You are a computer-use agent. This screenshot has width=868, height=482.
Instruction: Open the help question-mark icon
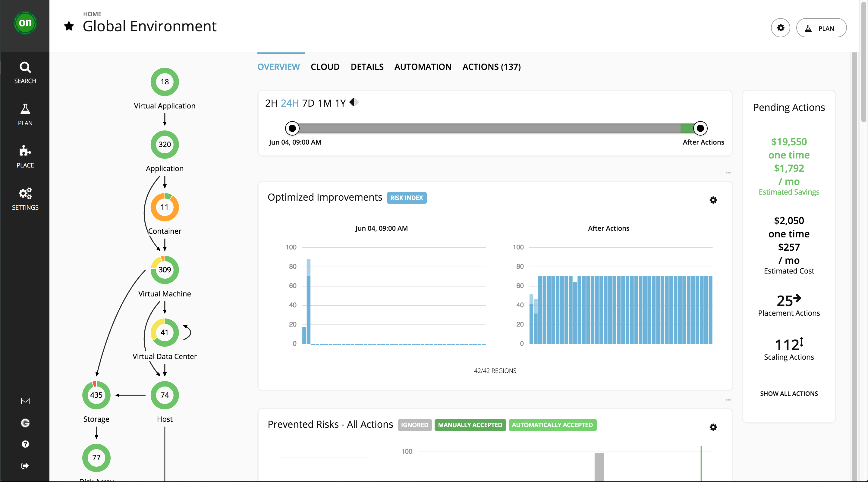click(x=25, y=444)
